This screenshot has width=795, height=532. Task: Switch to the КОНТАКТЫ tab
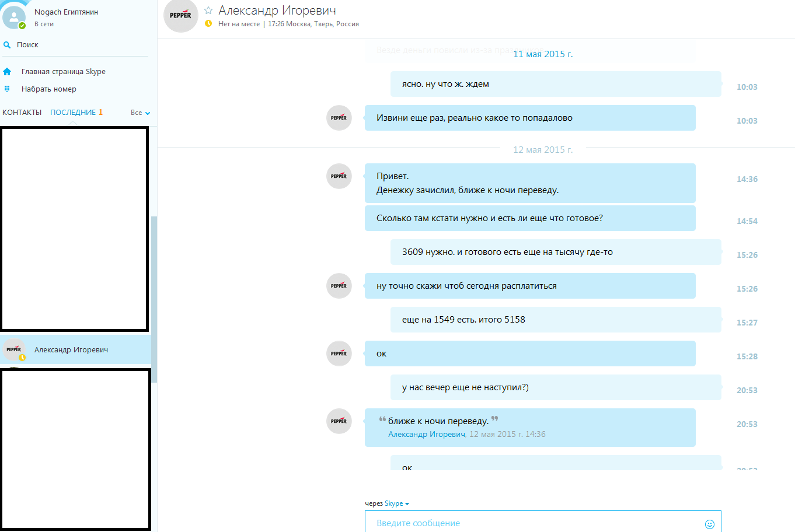[22, 113]
